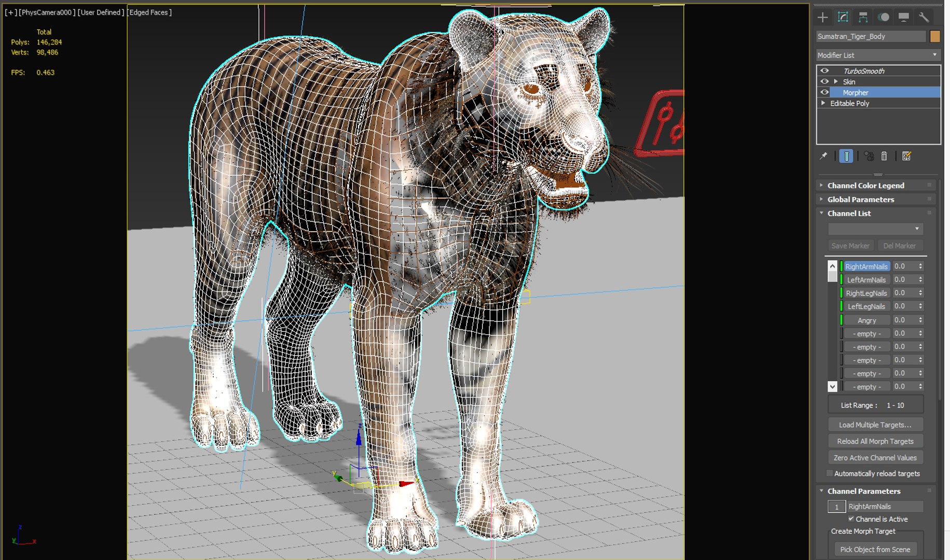Open the Create panel
The height and width of the screenshot is (560, 950).
pos(823,17)
